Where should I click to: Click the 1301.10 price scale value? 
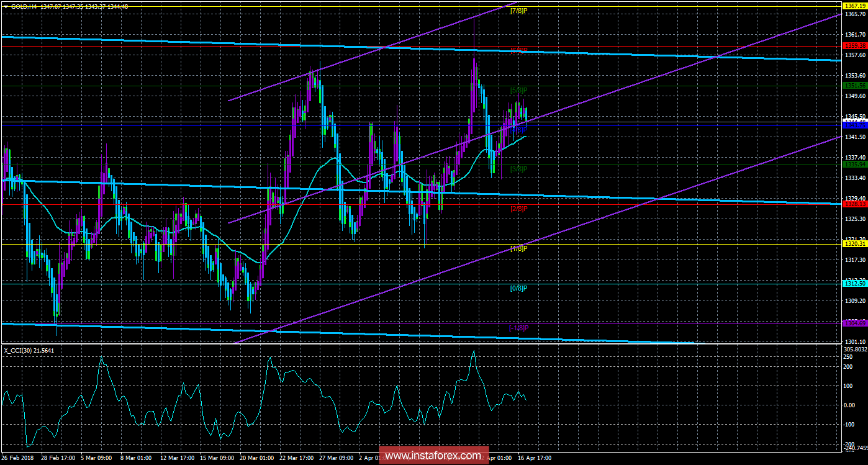[x=854, y=342]
